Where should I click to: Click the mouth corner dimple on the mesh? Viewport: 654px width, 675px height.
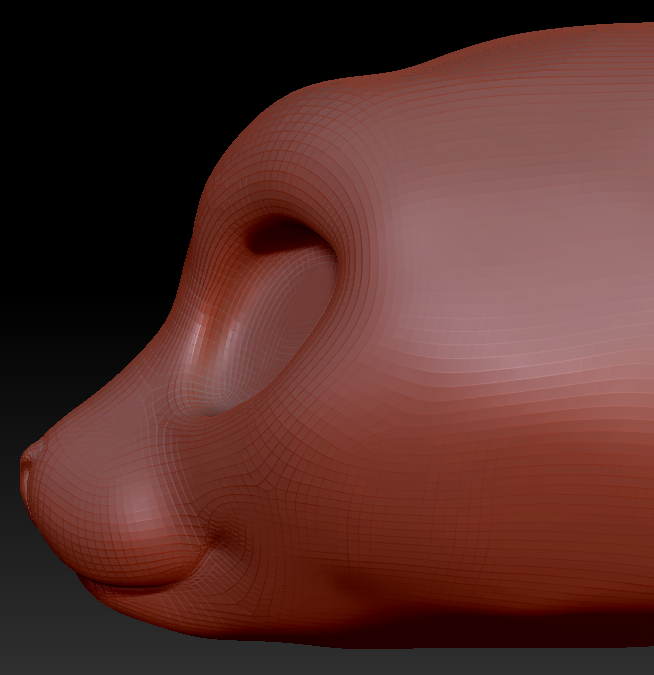(x=220, y=535)
